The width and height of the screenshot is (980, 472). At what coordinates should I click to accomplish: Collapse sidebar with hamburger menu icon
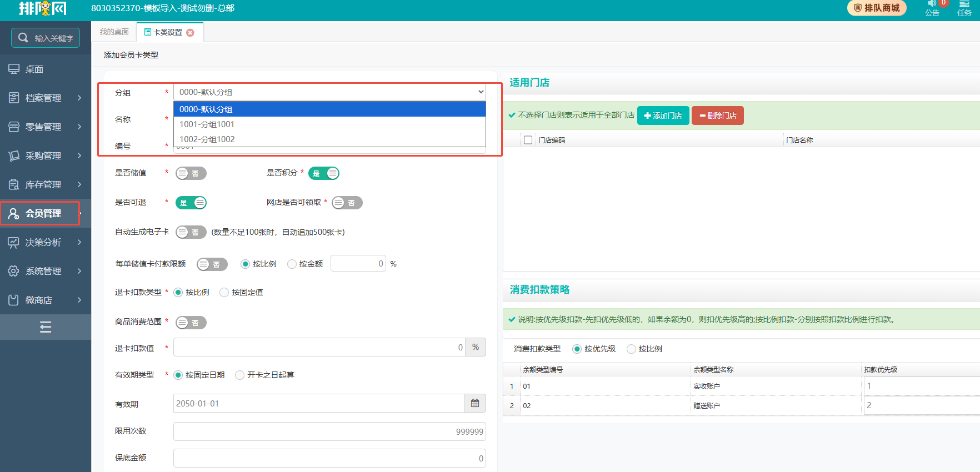pyautogui.click(x=46, y=327)
